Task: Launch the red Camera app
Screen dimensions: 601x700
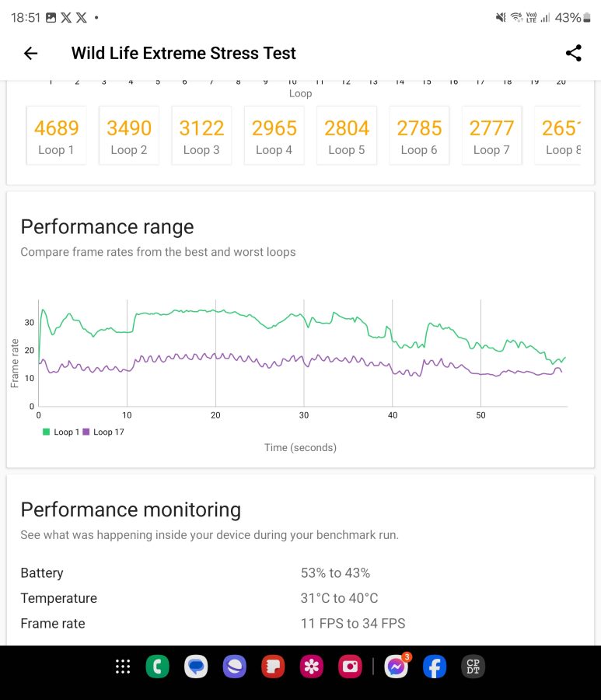Action: [x=350, y=667]
